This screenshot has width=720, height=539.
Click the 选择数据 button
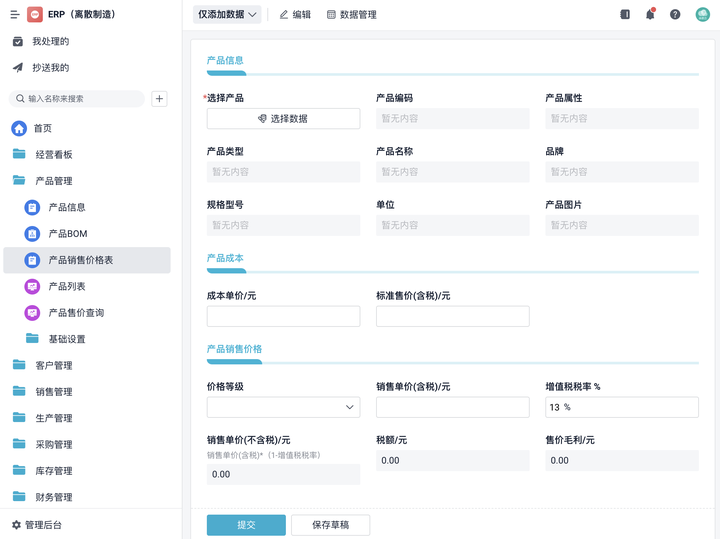[x=283, y=119]
